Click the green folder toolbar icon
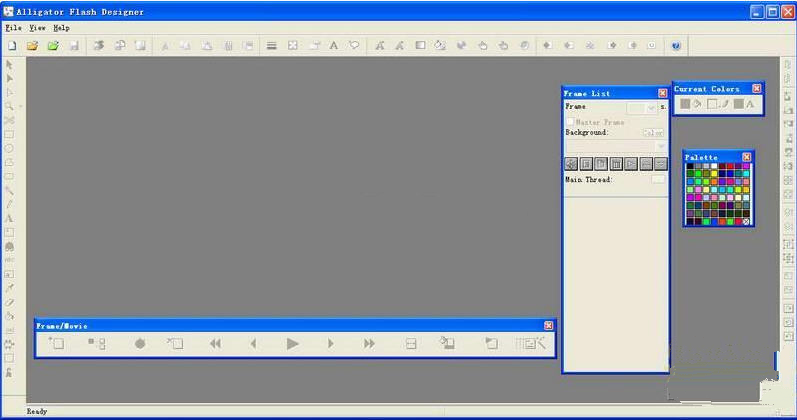797x420 pixels. click(53, 46)
